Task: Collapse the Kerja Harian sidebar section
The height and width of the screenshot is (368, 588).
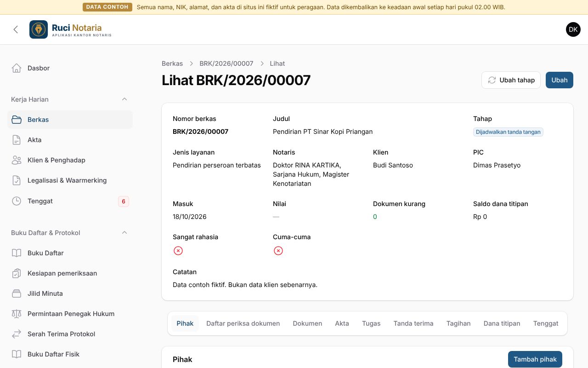Action: (x=124, y=99)
